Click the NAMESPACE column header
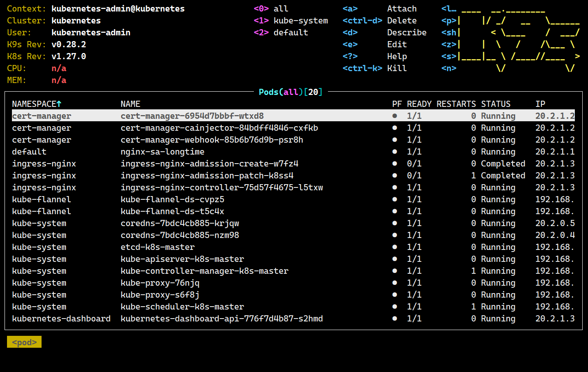 [x=34, y=104]
